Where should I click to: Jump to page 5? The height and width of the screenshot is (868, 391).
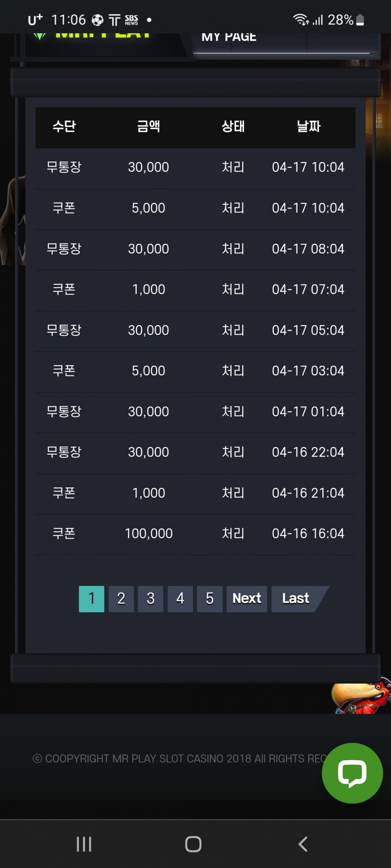point(210,598)
